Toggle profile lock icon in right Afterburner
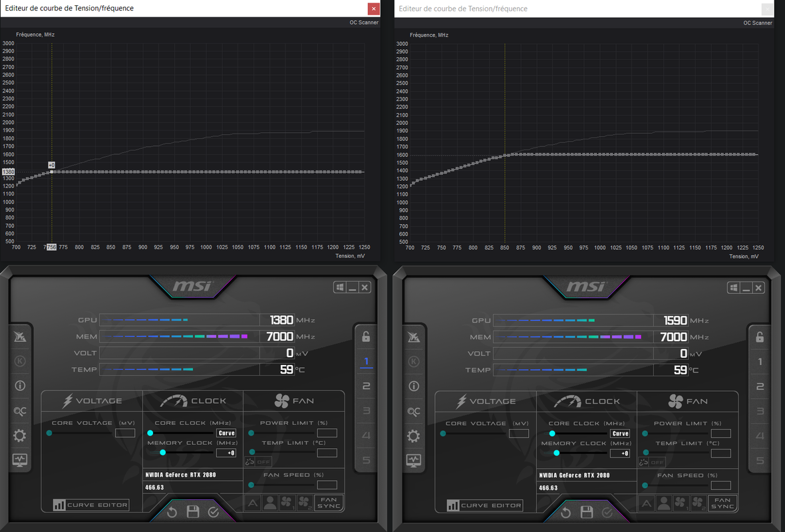 (760, 336)
